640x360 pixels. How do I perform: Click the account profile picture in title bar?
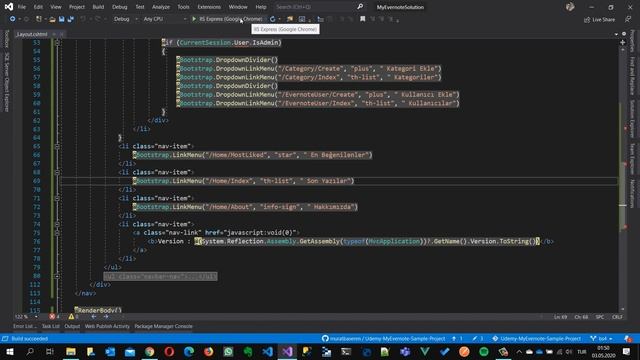coord(570,7)
